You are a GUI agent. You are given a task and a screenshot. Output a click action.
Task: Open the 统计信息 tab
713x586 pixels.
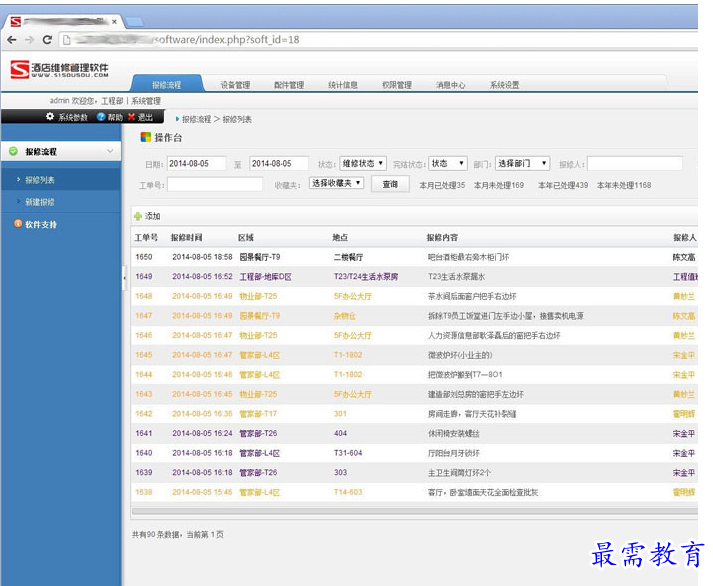(x=343, y=85)
